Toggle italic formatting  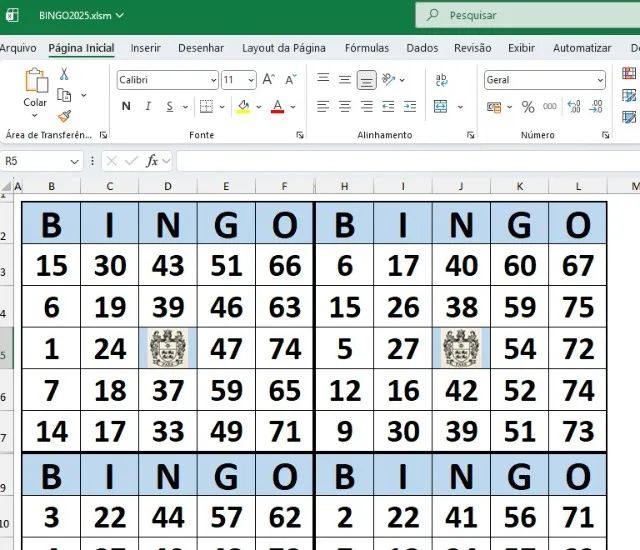pyautogui.click(x=148, y=106)
